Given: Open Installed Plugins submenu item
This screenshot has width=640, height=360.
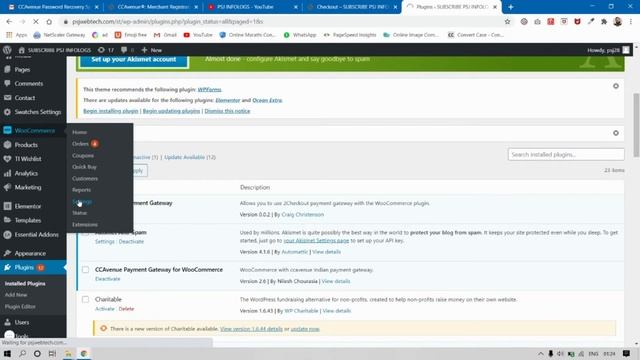Looking at the screenshot, I should coord(25,283).
